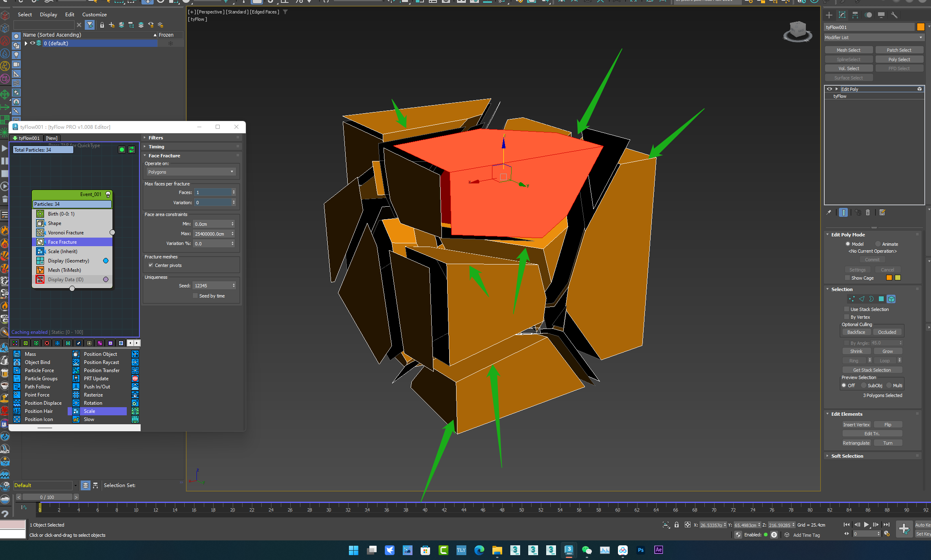
Task: Open the Display menu
Action: (49, 15)
